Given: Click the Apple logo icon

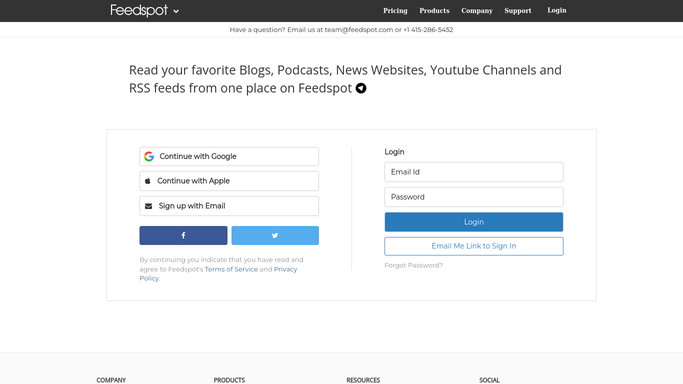Looking at the screenshot, I should 148,181.
